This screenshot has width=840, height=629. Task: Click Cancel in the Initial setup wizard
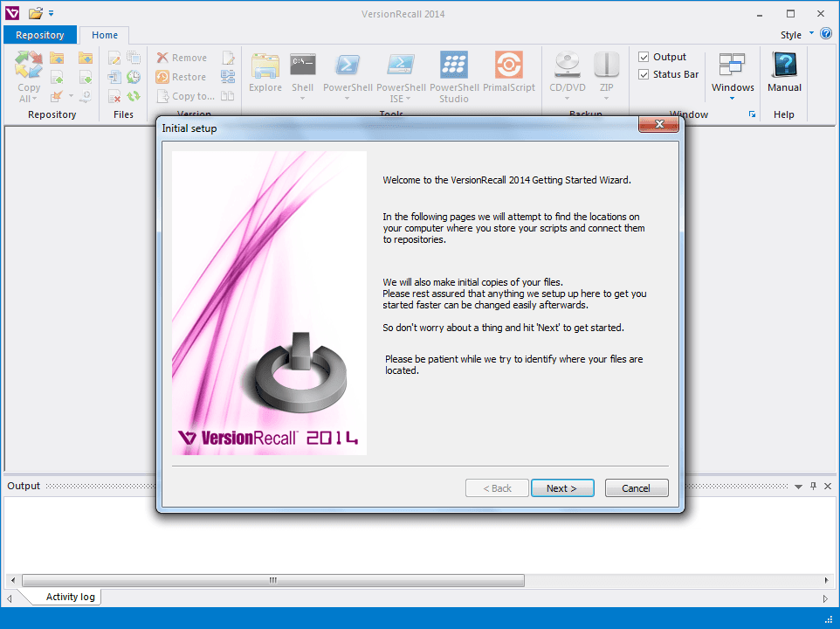(637, 488)
